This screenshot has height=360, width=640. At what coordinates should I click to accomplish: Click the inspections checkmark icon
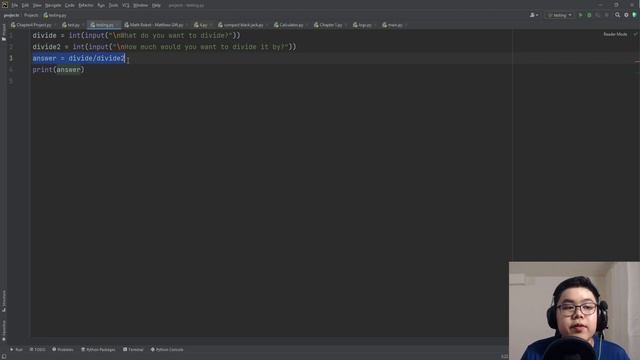click(635, 34)
